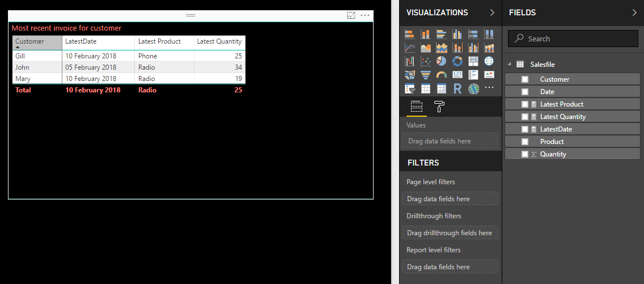The image size is (644, 284).
Task: Check the Customer field checkbox
Action: [x=525, y=79]
